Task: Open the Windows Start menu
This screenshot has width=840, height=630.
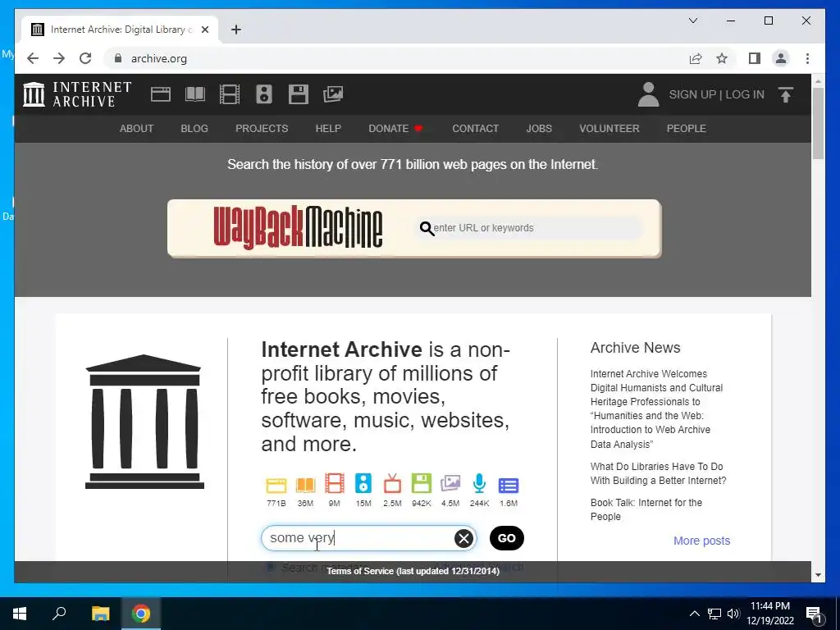Action: click(x=20, y=614)
